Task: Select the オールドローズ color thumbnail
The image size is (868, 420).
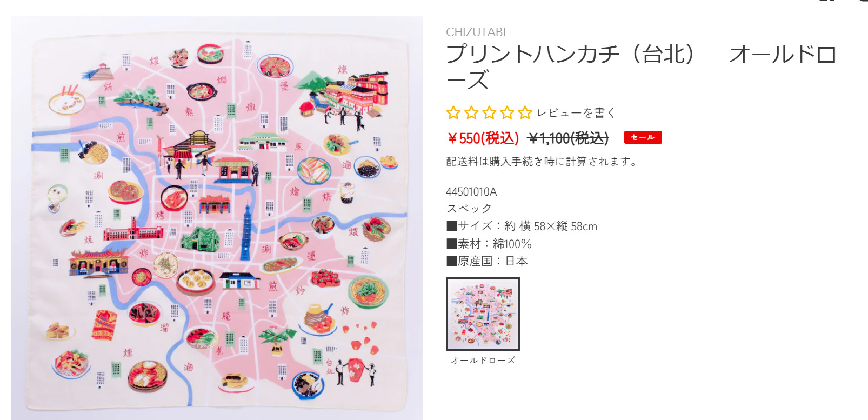Action: pos(483,314)
